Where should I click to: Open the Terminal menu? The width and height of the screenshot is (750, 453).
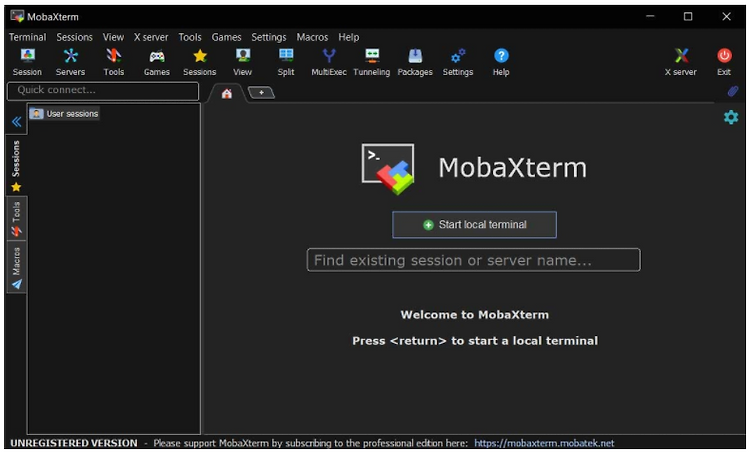tap(27, 37)
